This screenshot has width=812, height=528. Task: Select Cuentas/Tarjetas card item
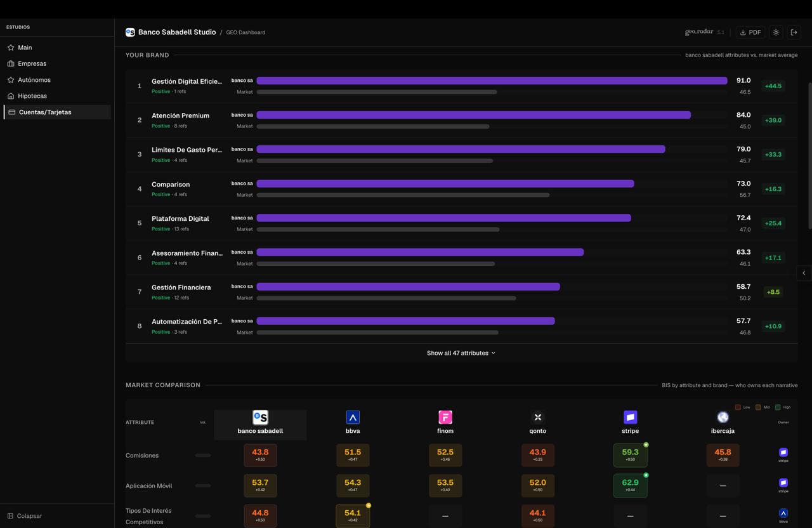45,112
